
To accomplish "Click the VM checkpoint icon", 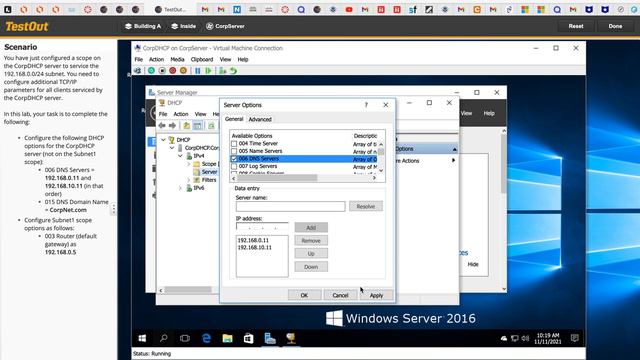I will coord(222,71).
